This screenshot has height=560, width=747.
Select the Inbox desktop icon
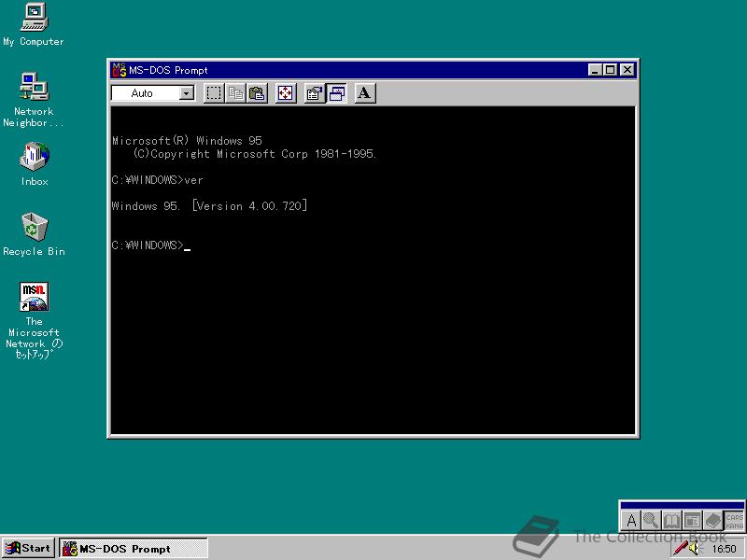tap(35, 164)
